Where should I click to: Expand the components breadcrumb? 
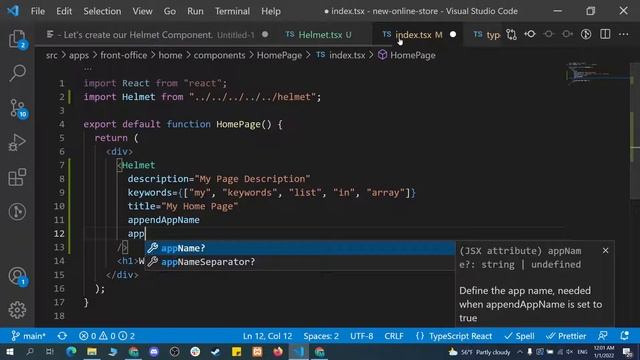tap(219, 55)
